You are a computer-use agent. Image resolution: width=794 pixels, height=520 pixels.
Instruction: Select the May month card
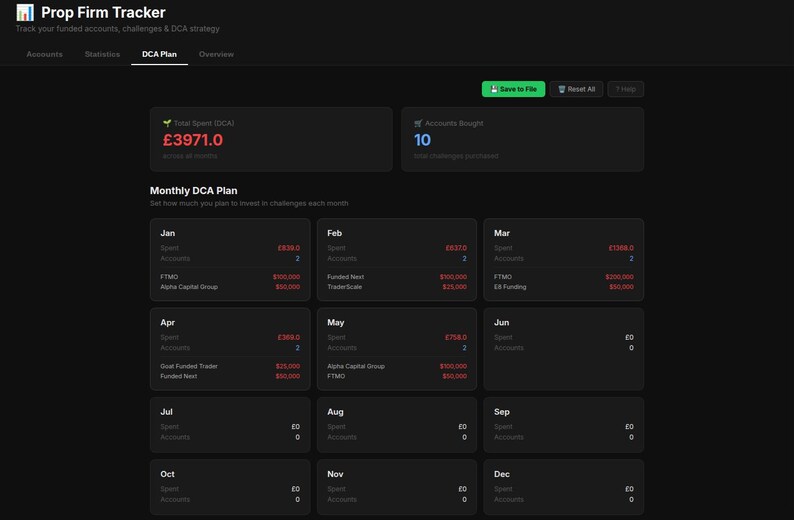[397, 349]
